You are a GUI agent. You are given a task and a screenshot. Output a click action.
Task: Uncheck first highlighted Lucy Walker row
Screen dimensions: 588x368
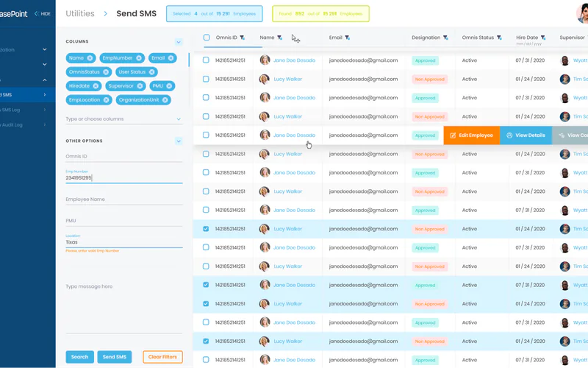tap(206, 229)
